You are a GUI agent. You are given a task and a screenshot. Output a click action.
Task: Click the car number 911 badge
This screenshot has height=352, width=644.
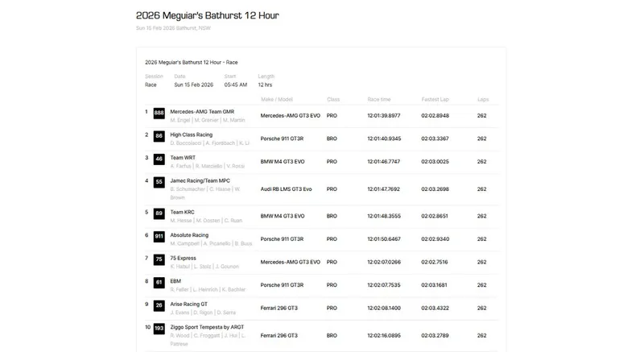(159, 237)
